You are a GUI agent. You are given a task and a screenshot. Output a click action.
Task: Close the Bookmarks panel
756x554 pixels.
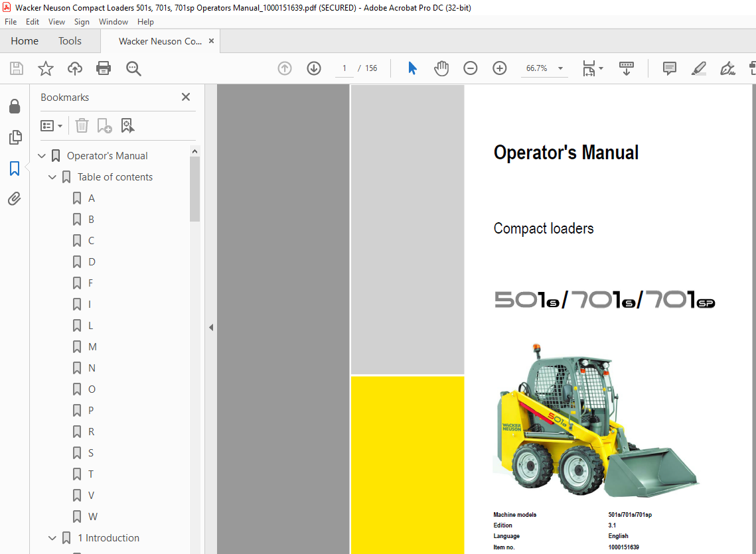(x=186, y=97)
